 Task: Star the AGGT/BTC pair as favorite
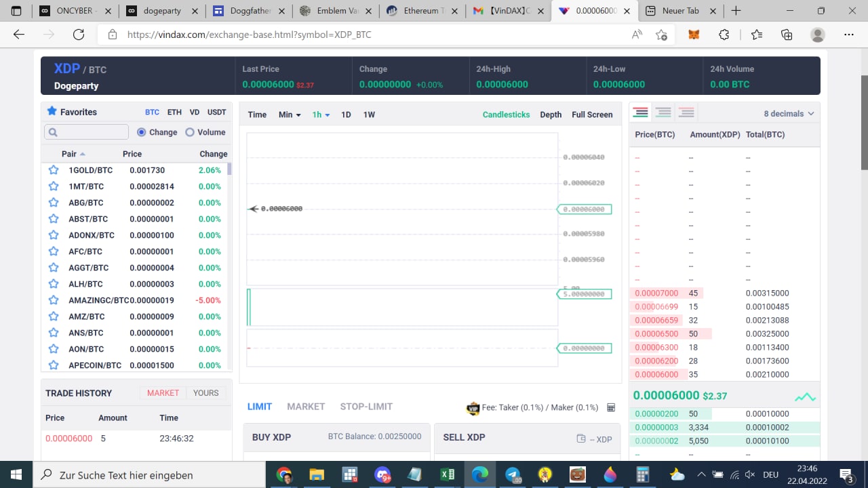[x=53, y=268]
